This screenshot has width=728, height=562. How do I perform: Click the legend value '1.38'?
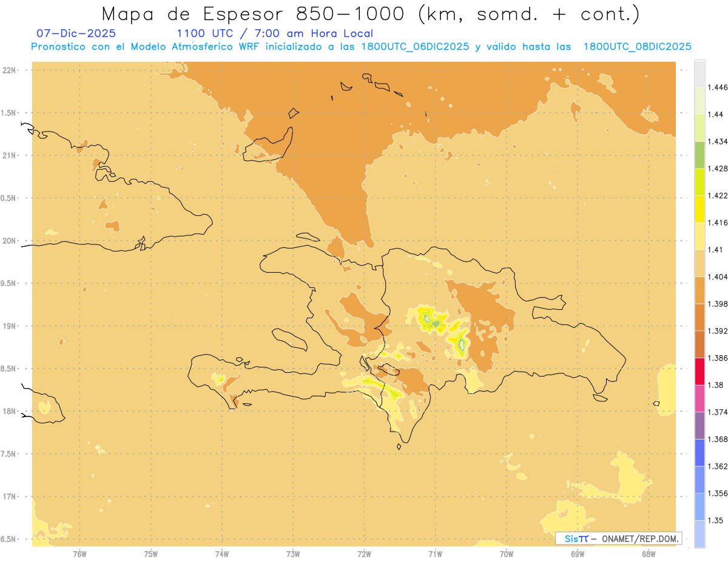click(716, 385)
